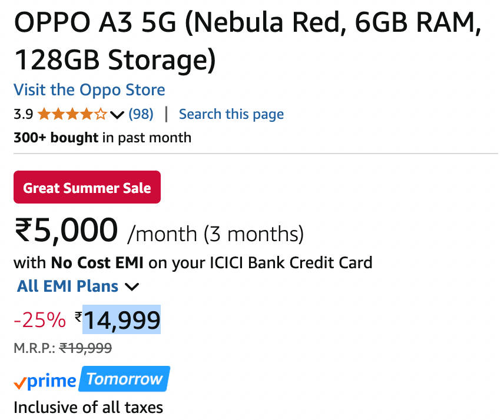Click the -25% discount label
The height and width of the screenshot is (420, 504).
pyautogui.click(x=39, y=321)
